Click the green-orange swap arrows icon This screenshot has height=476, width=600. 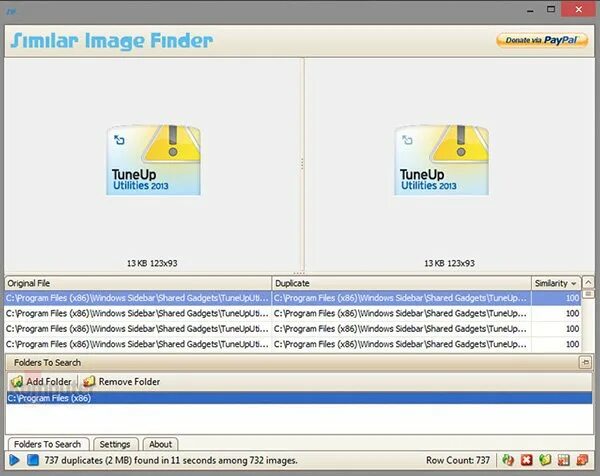coord(508,460)
